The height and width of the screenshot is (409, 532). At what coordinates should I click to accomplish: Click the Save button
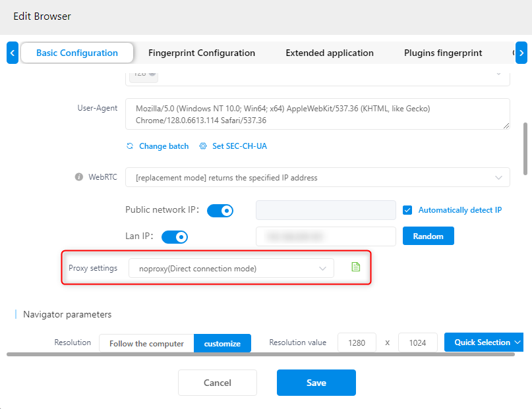[x=316, y=383]
